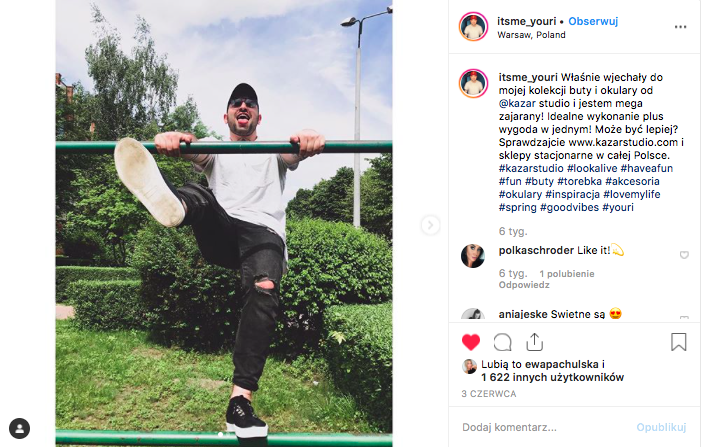Screen dimensions: 701x447
Task: Unlike the post with red heart icon
Action: (470, 342)
